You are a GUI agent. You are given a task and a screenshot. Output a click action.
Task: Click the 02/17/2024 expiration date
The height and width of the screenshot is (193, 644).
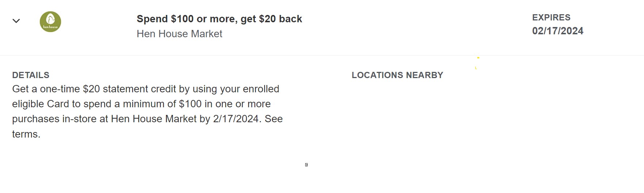[x=558, y=31]
